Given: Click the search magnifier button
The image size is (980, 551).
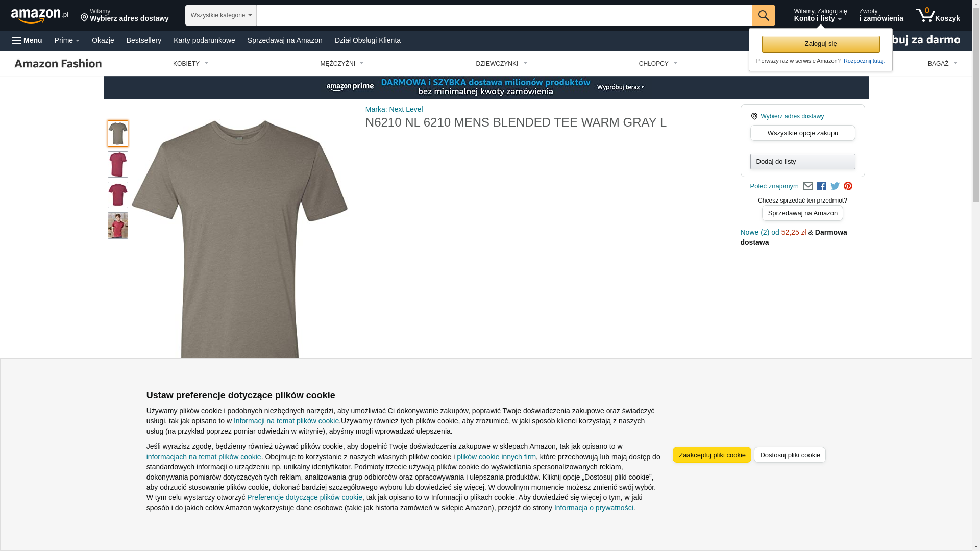Looking at the screenshot, I should tap(764, 15).
